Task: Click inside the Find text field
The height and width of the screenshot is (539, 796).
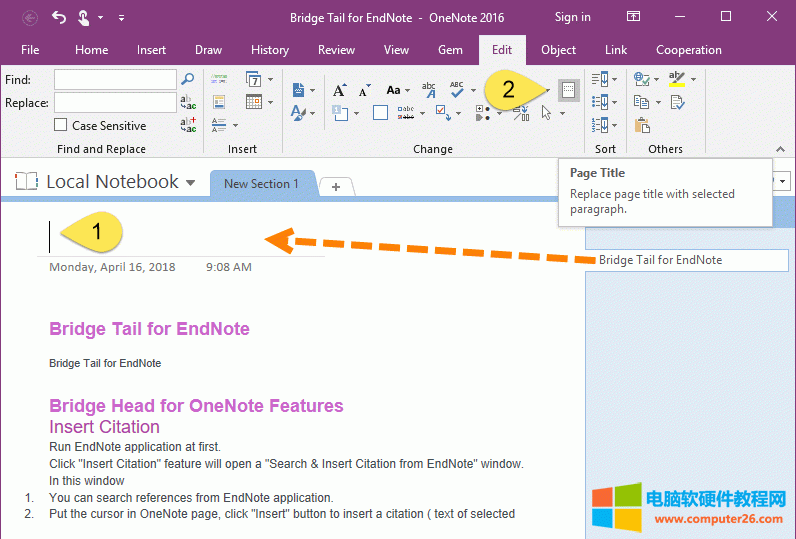Action: click(114, 79)
